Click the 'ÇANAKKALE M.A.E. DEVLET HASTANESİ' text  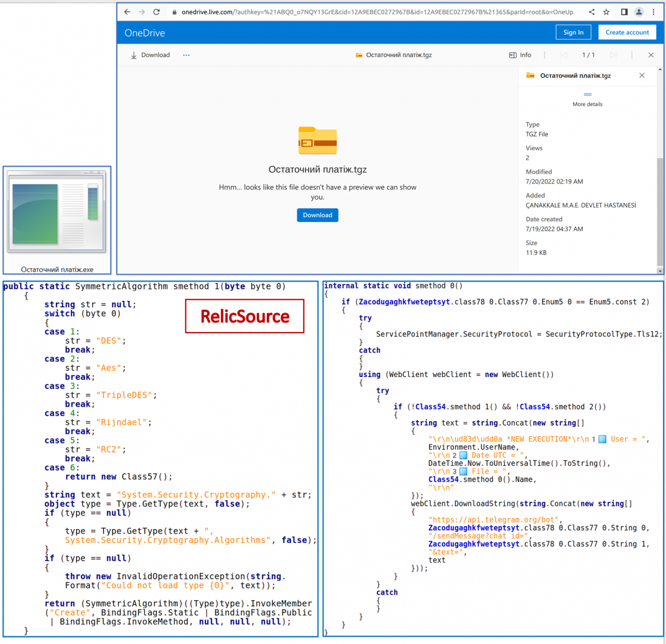tap(581, 205)
